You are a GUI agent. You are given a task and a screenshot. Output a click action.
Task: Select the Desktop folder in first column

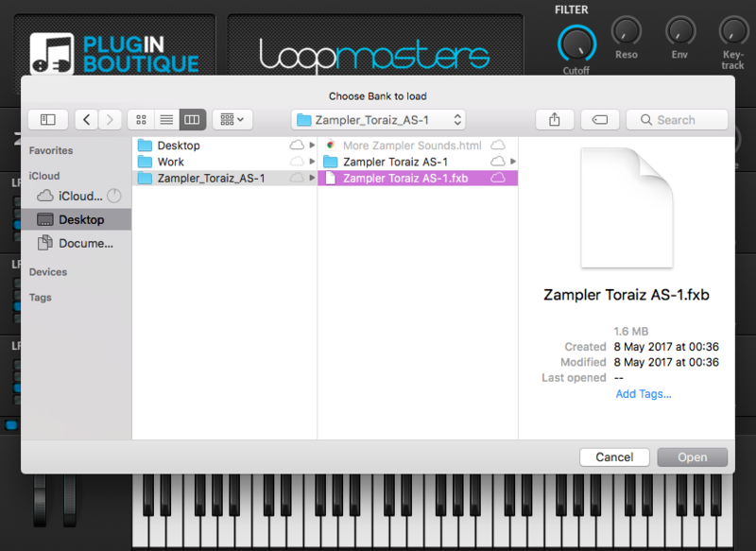[x=224, y=146]
